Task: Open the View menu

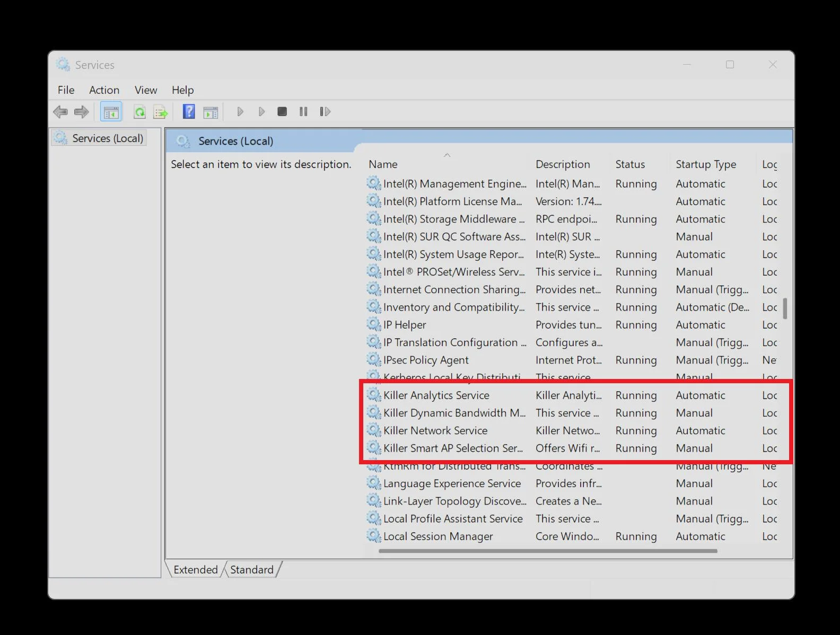Action: click(x=146, y=90)
